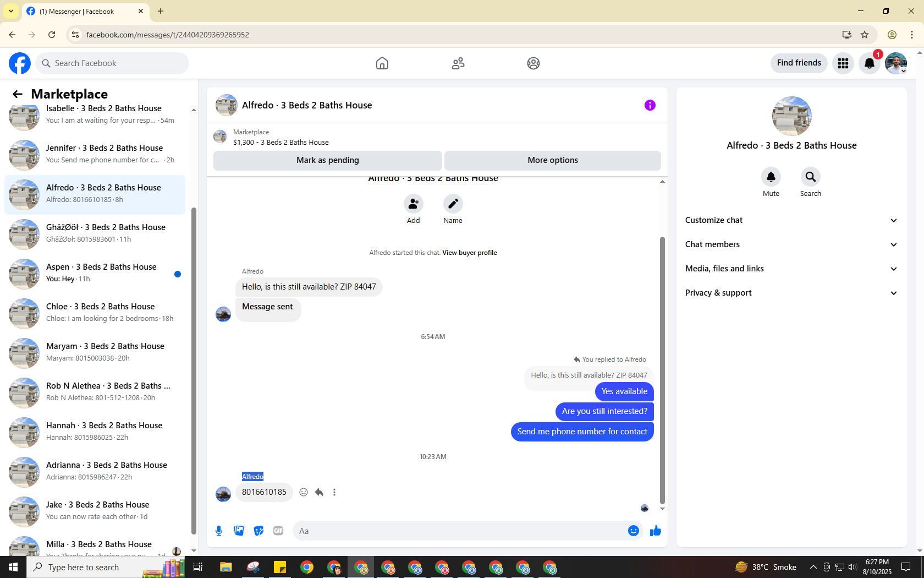Open the Groups icon in top navigation
The image size is (924, 578).
click(533, 63)
